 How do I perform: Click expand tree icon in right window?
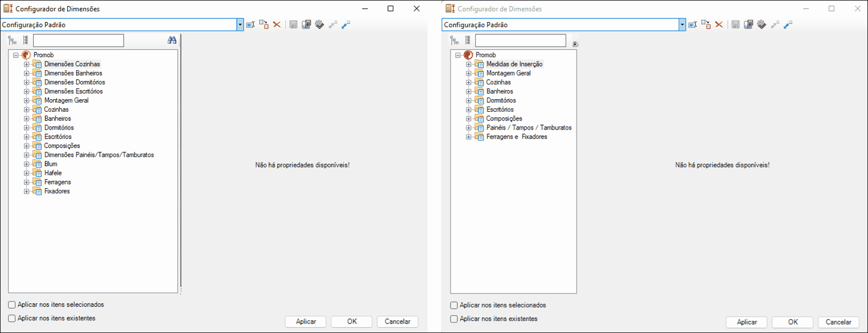[x=455, y=40]
